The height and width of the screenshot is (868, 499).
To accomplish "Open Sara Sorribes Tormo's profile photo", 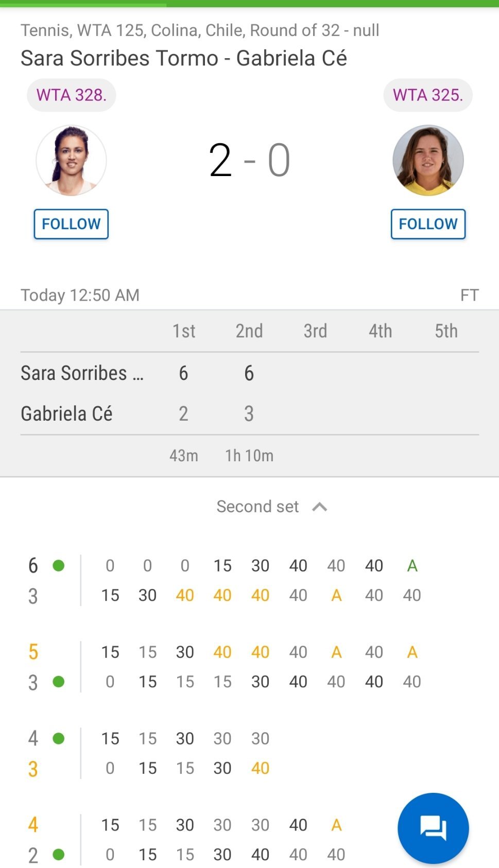I will (71, 161).
